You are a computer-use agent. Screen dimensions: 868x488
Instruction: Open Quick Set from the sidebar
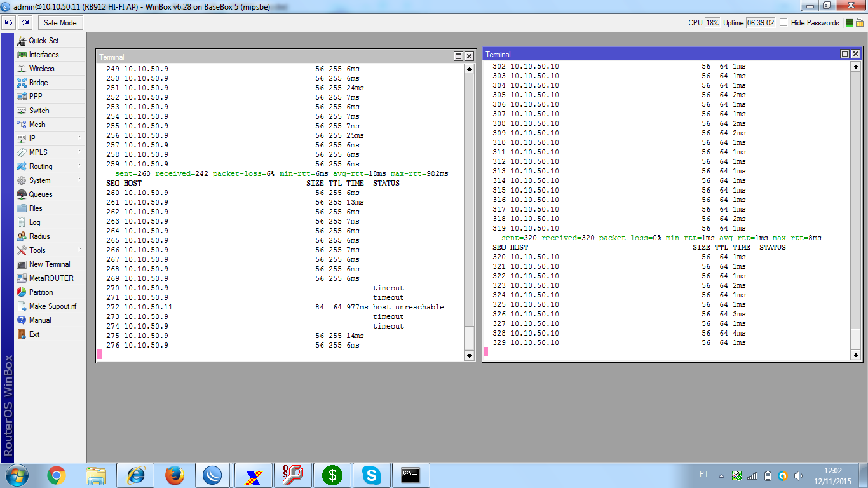pyautogui.click(x=50, y=40)
